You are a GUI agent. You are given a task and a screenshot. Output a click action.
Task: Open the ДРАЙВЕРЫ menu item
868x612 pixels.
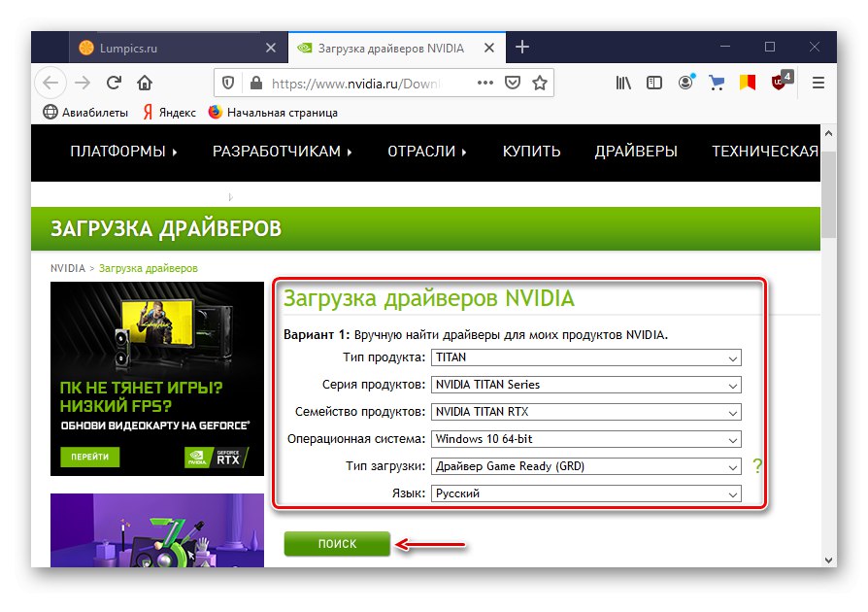tap(636, 152)
